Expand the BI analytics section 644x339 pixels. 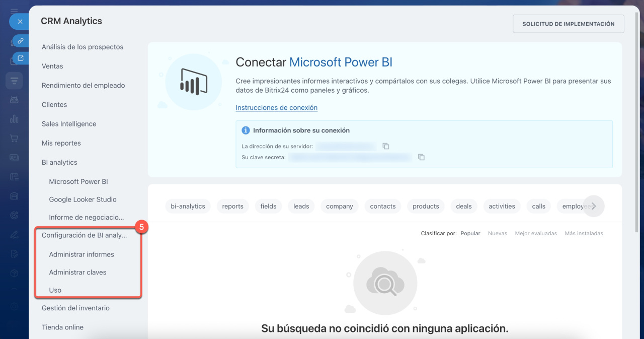59,162
